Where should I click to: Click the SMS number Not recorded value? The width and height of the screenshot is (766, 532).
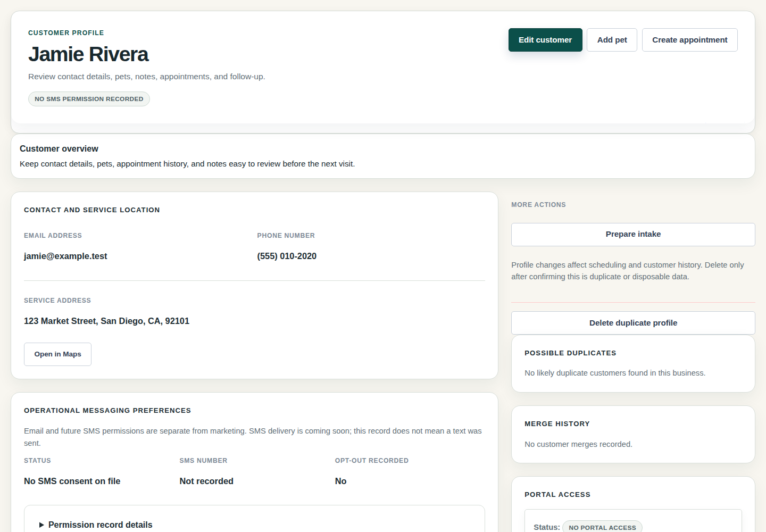coord(206,481)
